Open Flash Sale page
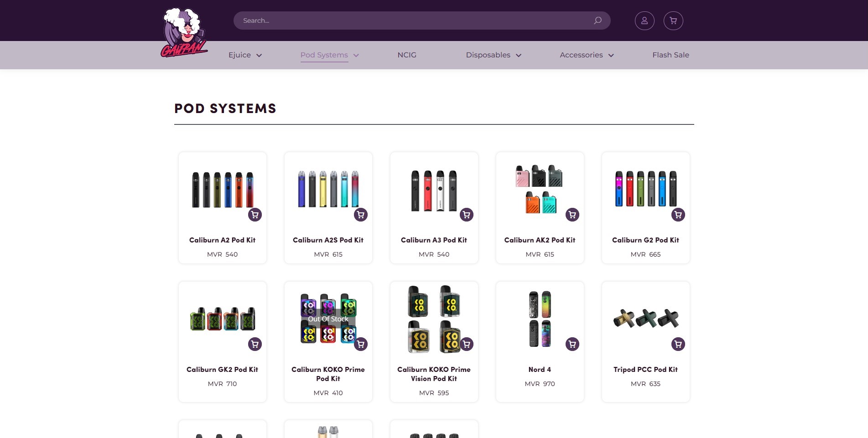868x438 pixels. point(670,55)
